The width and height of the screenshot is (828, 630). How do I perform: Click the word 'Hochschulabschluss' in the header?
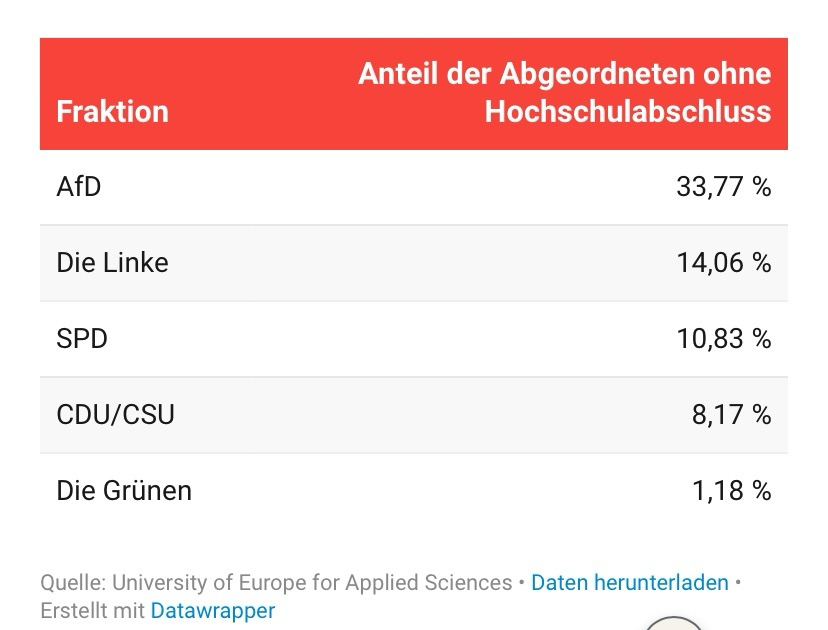pyautogui.click(x=628, y=111)
